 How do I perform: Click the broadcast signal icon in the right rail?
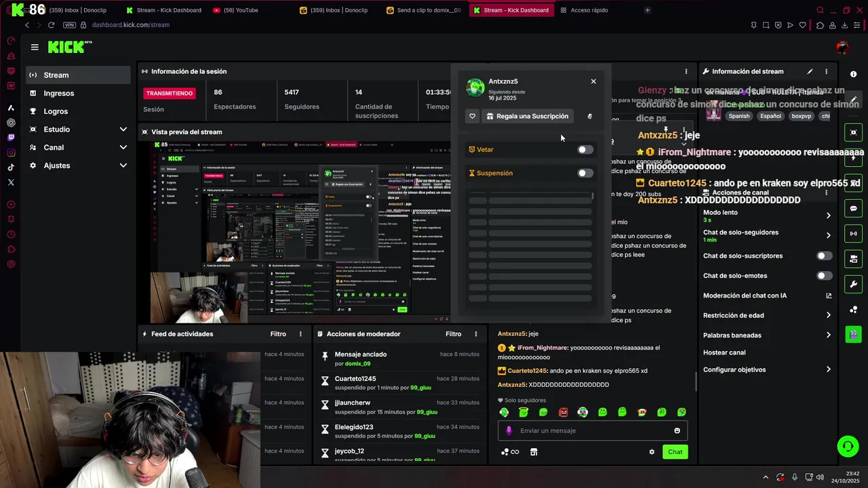tap(853, 234)
